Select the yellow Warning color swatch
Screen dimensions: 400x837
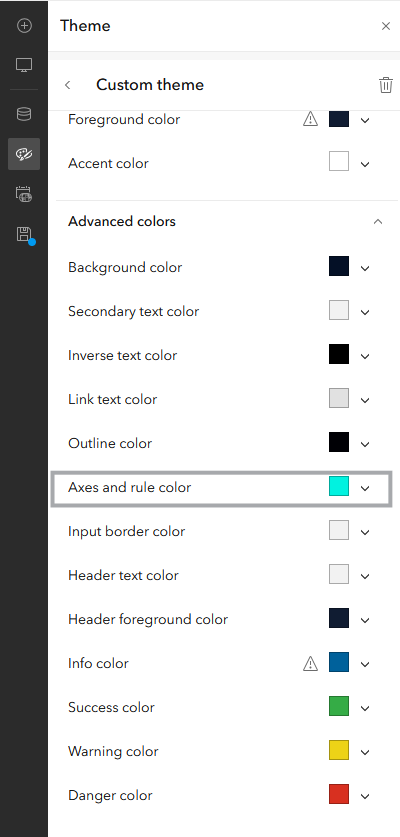pyautogui.click(x=339, y=750)
